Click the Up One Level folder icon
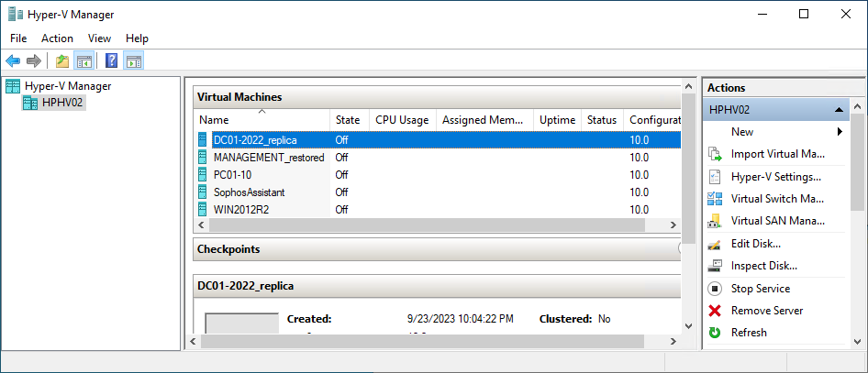Image resolution: width=868 pixels, height=373 pixels. (61, 61)
